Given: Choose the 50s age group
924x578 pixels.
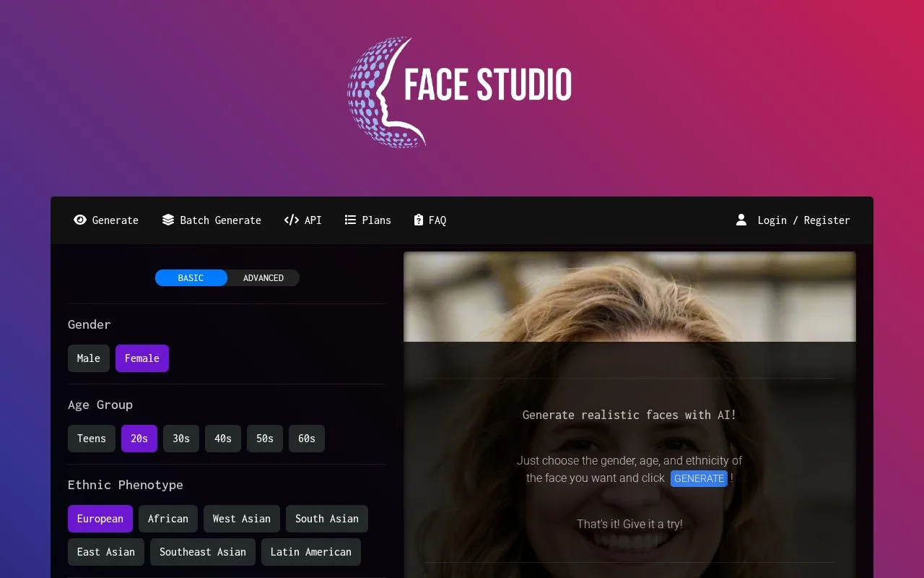Looking at the screenshot, I should pyautogui.click(x=265, y=439).
